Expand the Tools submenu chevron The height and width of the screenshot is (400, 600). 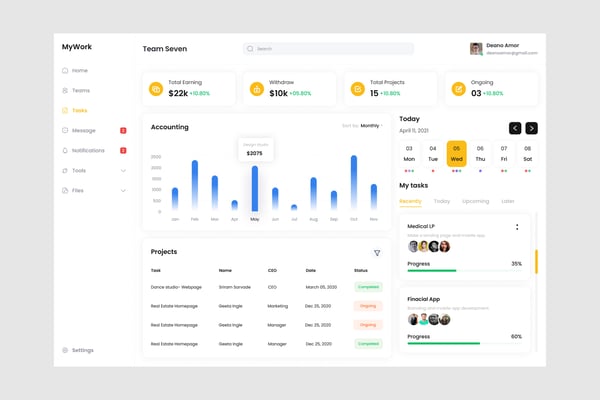123,170
